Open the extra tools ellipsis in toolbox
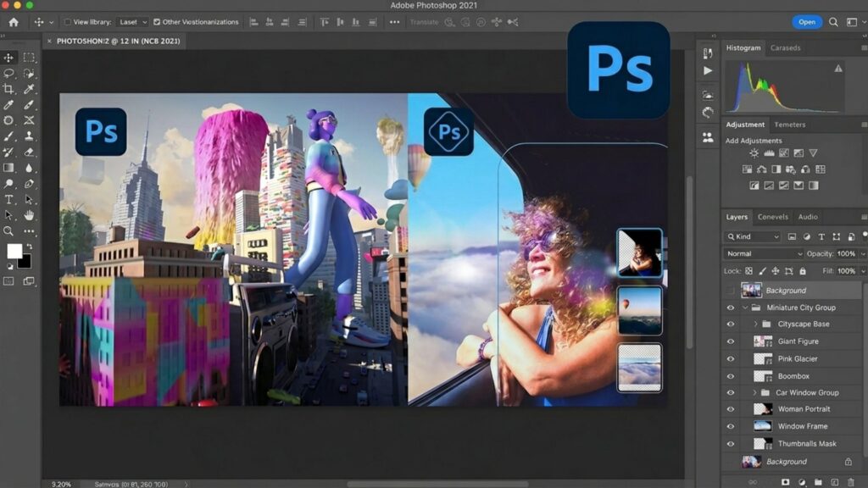The height and width of the screenshot is (488, 868). coord(29,231)
